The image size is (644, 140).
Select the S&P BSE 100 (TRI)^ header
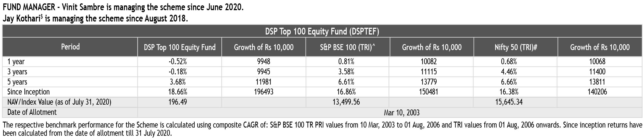tap(347, 47)
